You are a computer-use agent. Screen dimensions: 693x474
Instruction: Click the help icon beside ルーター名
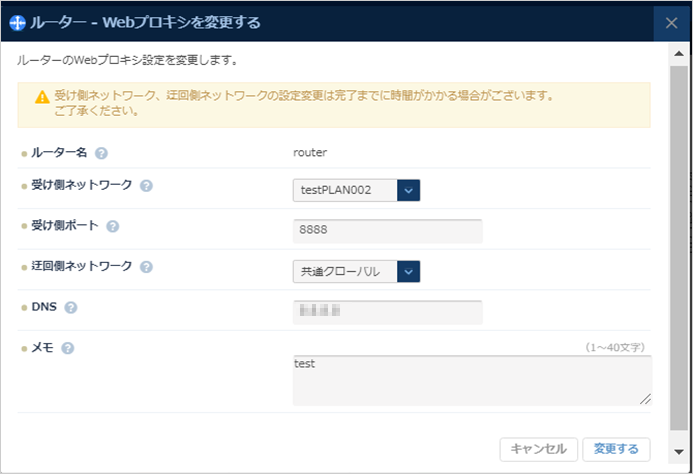(x=101, y=153)
